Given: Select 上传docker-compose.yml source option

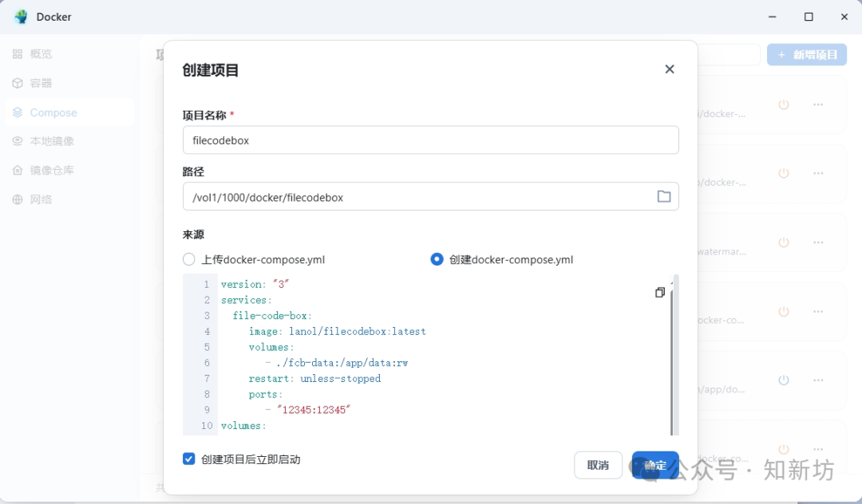Looking at the screenshot, I should point(188,259).
